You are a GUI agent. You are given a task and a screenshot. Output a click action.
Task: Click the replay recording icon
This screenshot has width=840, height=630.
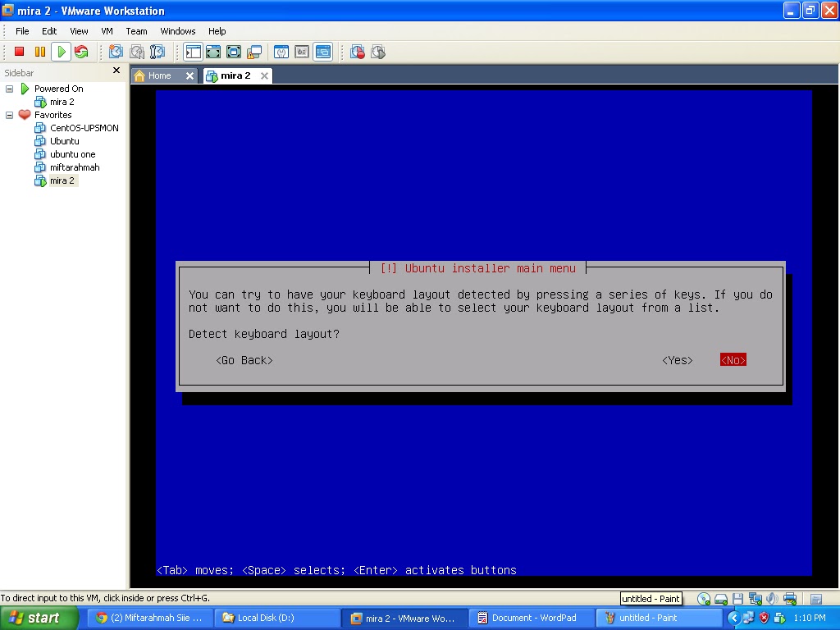[378, 52]
